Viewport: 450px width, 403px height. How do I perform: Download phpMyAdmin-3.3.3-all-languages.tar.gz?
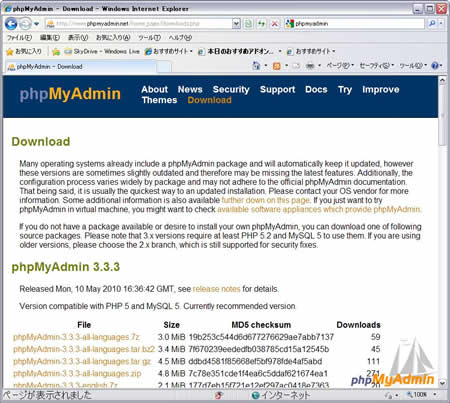[82, 361]
